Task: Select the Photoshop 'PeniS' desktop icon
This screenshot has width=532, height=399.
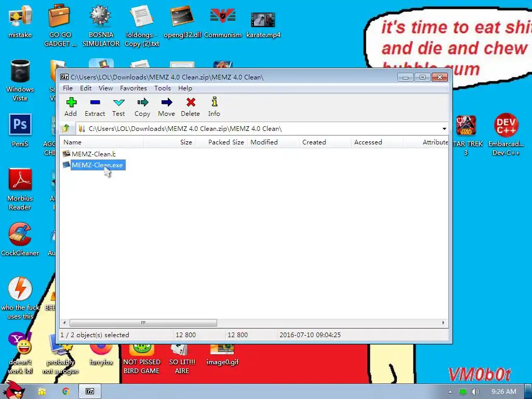Action: coord(20,130)
